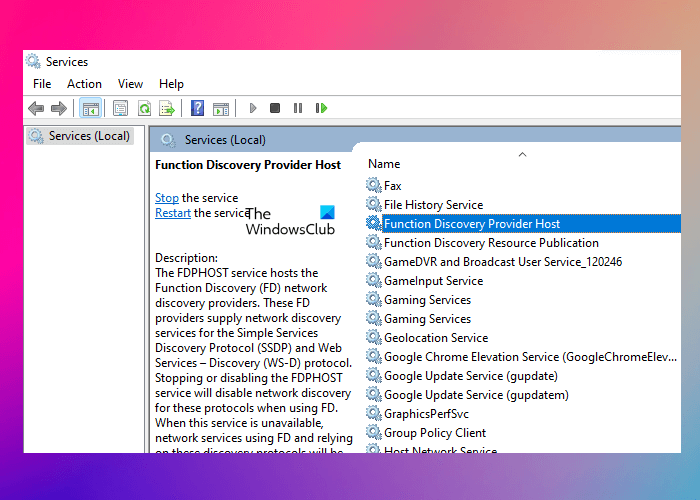Click the Refresh toolbar icon
The image size is (700, 500).
[x=144, y=108]
